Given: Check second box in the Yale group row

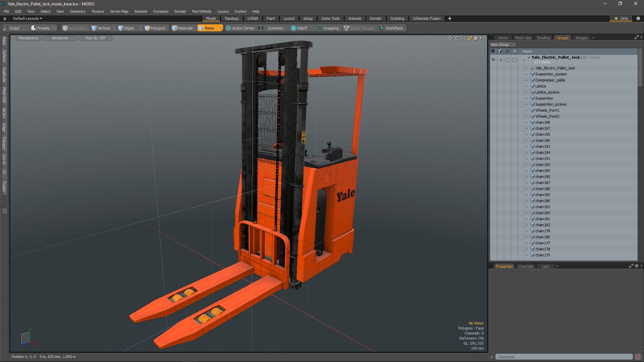Looking at the screenshot, I should point(515,60).
